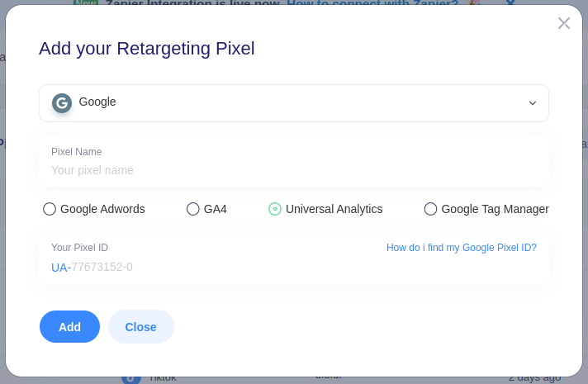Open 'How do i find my Google Pixel ID?' link
Screen dimensions: 588x384
[462, 248]
